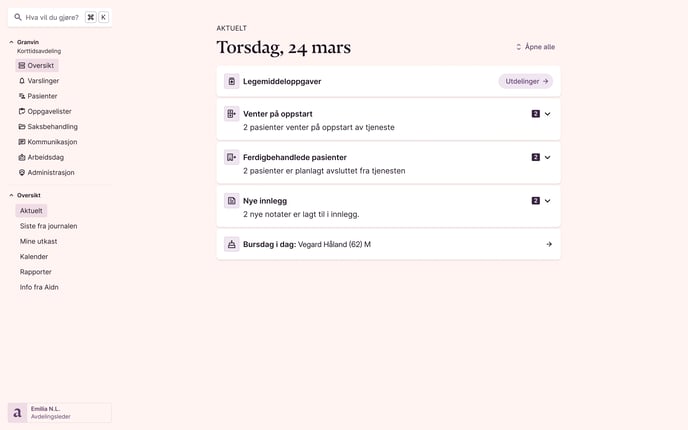688x430 pixels.
Task: Click the Pasienter icon in sidebar
Action: tap(22, 96)
